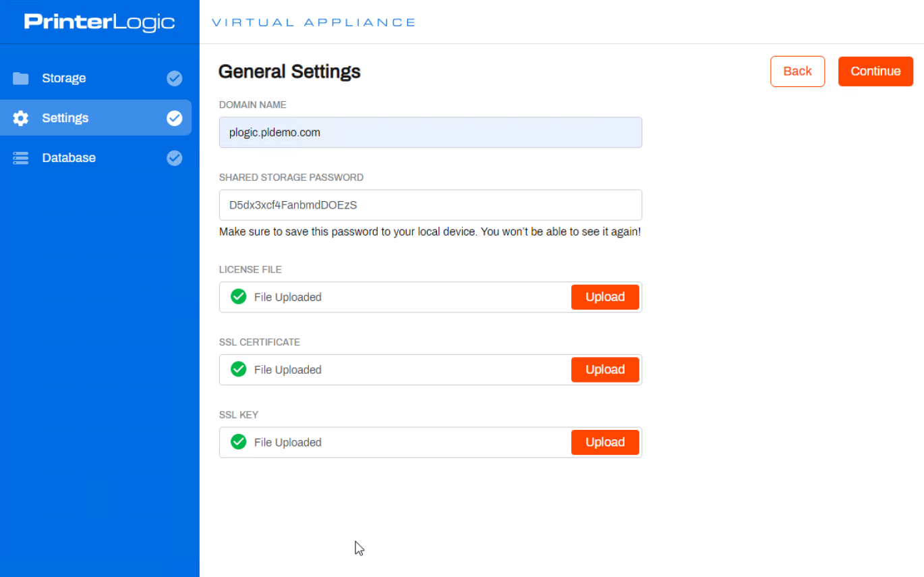This screenshot has height=577, width=924.
Task: Navigate to the Storage step
Action: (63, 78)
